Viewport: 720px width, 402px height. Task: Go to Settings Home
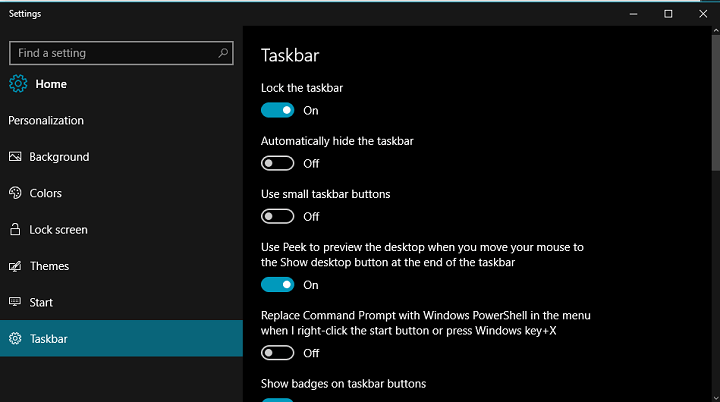(121, 84)
